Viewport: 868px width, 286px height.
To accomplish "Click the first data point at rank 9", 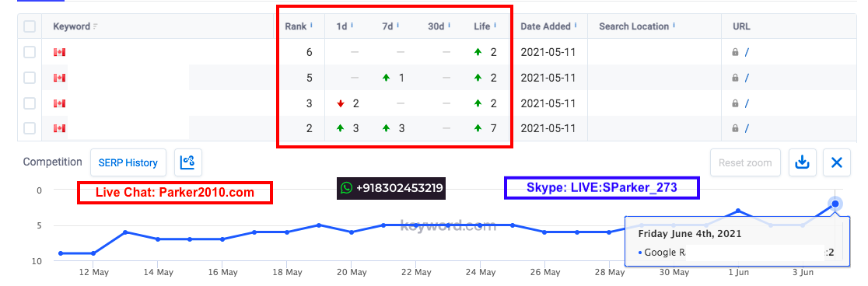I will click(61, 253).
